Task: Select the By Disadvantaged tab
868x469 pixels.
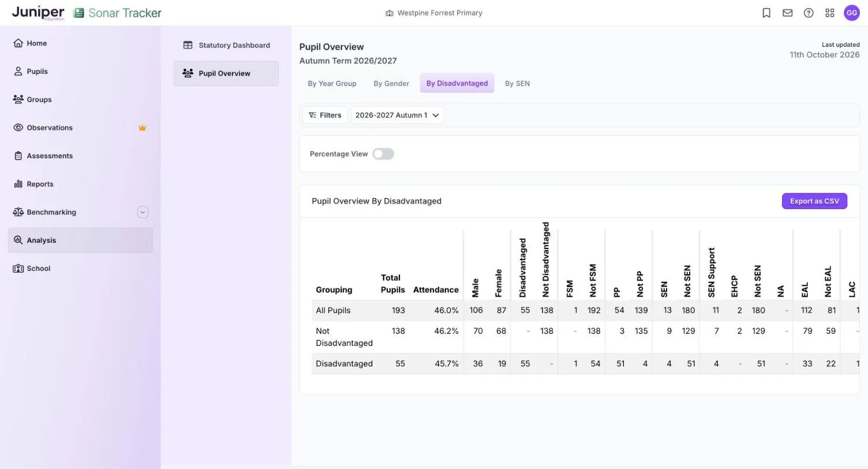Action: [457, 83]
